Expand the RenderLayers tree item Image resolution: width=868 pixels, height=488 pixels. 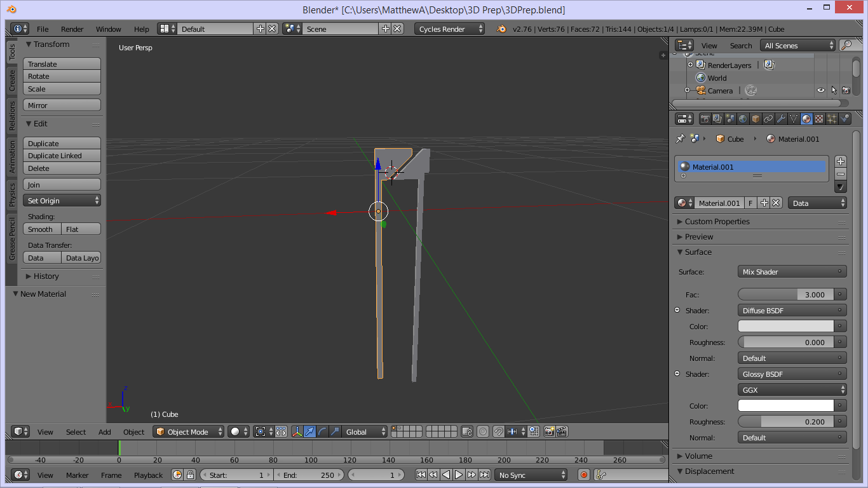690,65
